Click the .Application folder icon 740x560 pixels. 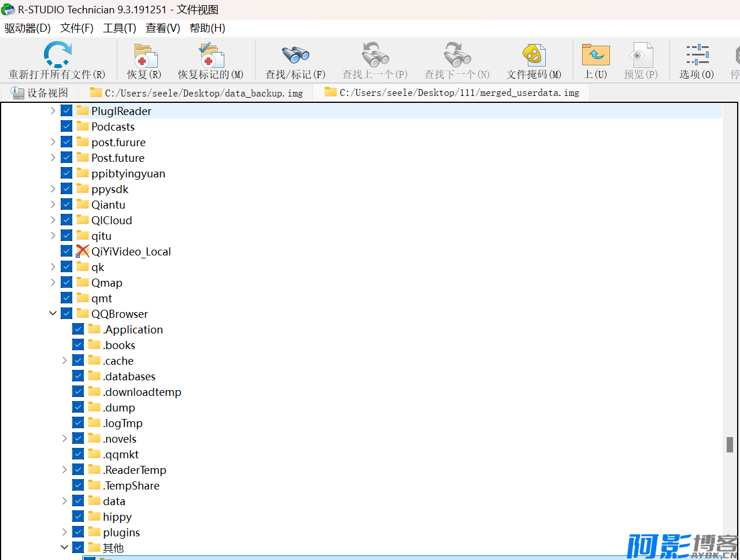[x=94, y=329]
